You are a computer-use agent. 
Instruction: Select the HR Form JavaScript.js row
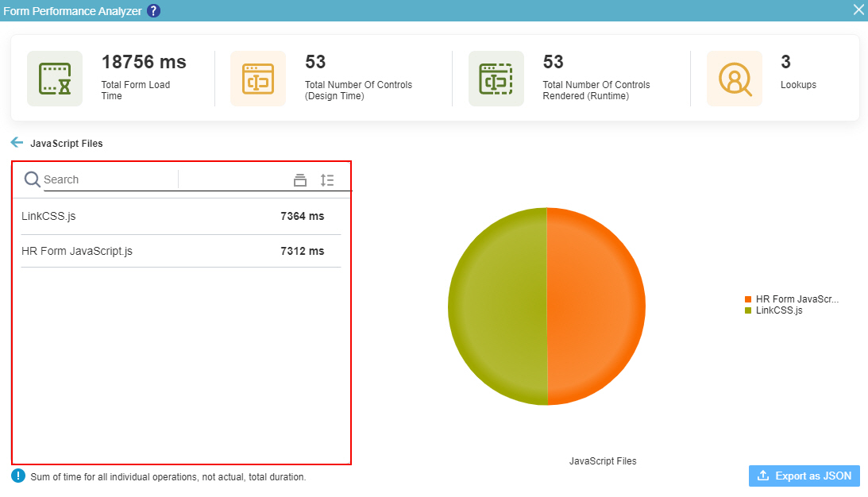pyautogui.click(x=181, y=251)
